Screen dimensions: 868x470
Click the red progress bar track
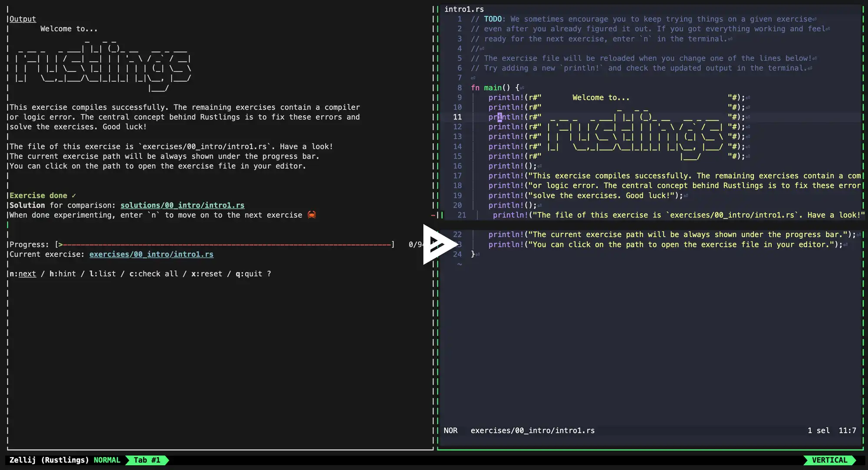(x=226, y=245)
